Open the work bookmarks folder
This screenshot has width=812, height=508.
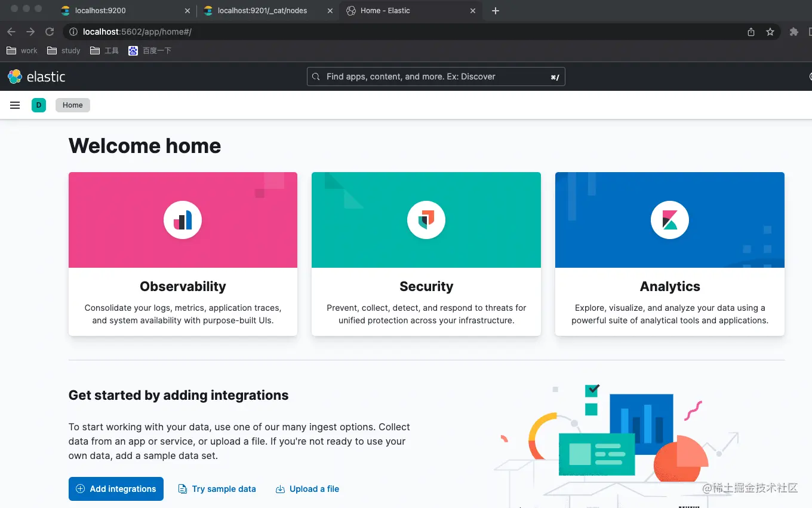(x=22, y=51)
